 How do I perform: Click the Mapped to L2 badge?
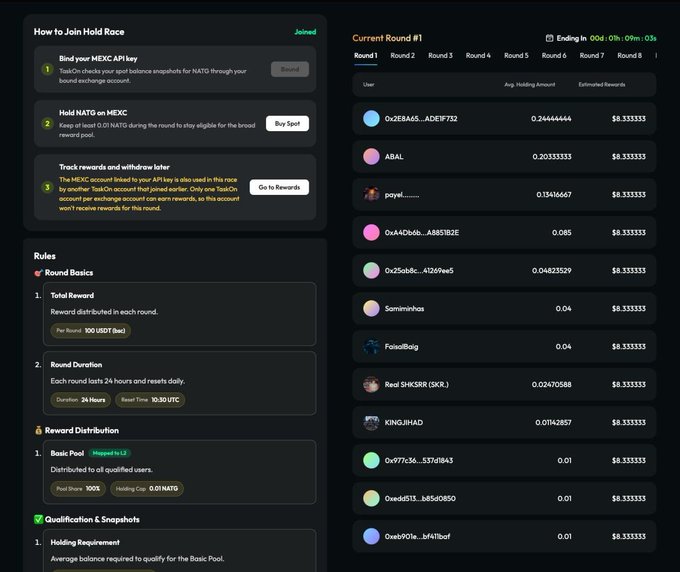click(109, 453)
